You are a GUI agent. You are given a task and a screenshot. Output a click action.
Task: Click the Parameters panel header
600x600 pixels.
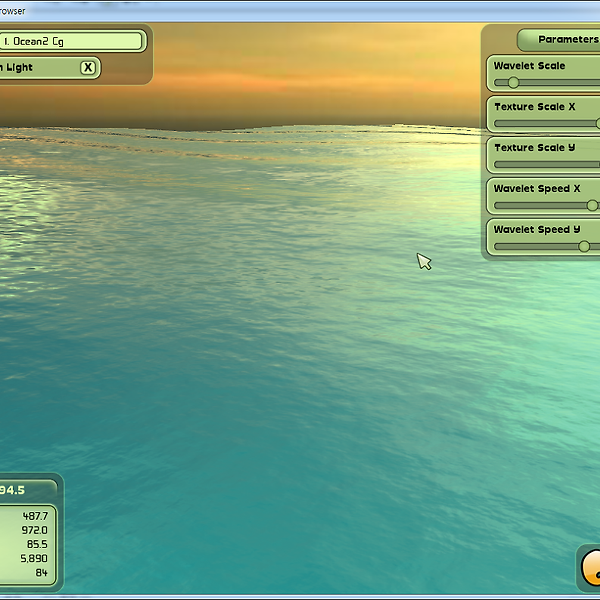(560, 40)
